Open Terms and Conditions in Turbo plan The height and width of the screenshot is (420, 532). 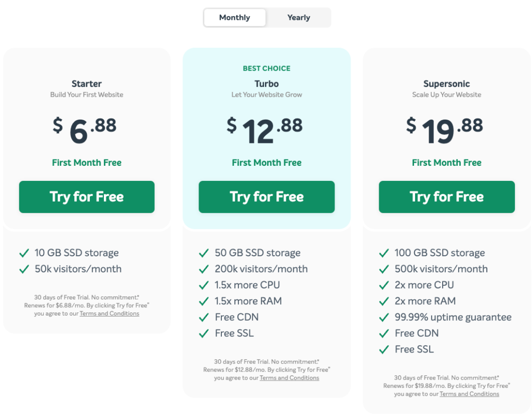[x=289, y=378]
